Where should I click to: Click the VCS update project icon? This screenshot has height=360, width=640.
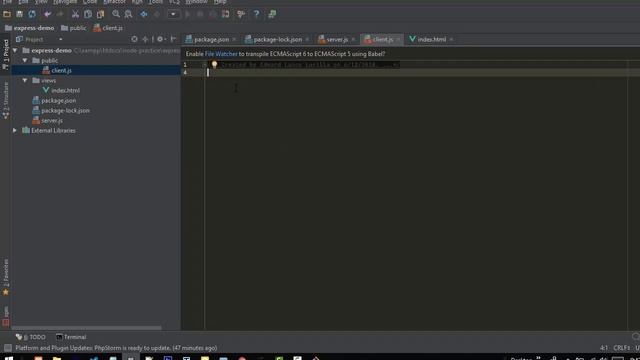225,14
